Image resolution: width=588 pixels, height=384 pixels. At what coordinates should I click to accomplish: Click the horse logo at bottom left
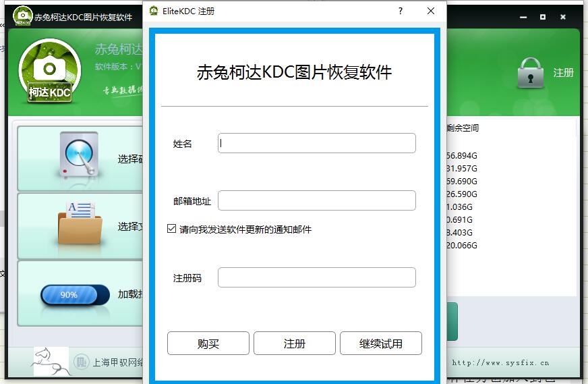click(x=51, y=361)
